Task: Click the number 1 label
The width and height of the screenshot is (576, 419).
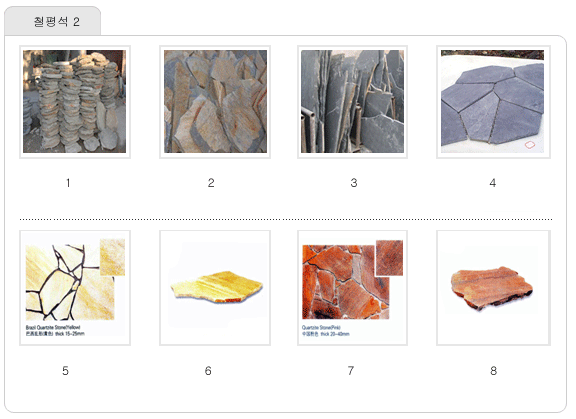Action: pos(68,183)
